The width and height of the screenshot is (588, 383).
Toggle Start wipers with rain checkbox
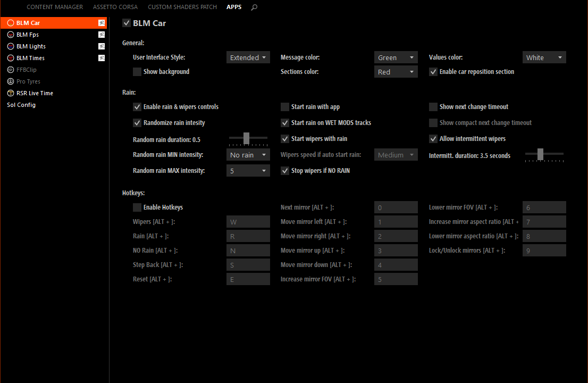click(x=285, y=139)
